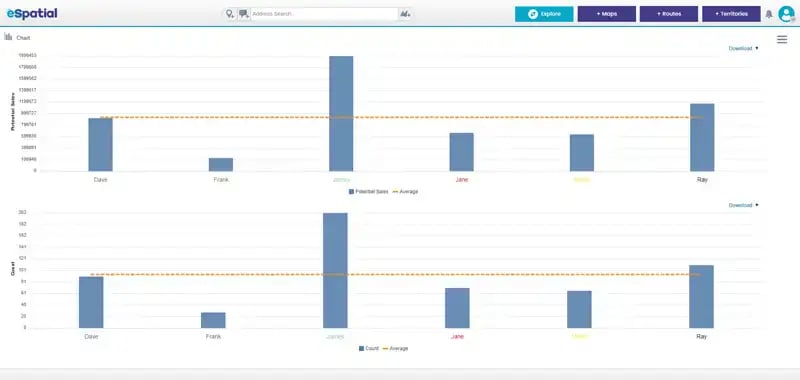The width and height of the screenshot is (800, 380).
Task: Click Frank bar in Count chart
Action: 213,320
